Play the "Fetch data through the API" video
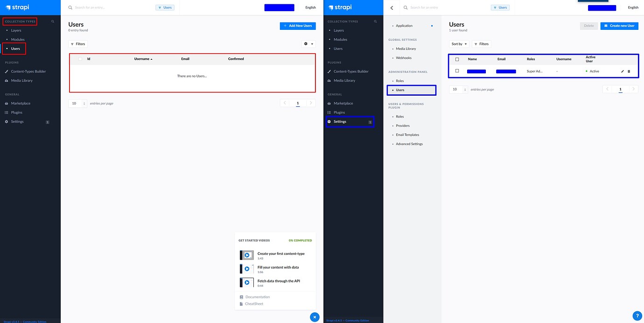Viewport: 644px width, 323px height. point(247,282)
